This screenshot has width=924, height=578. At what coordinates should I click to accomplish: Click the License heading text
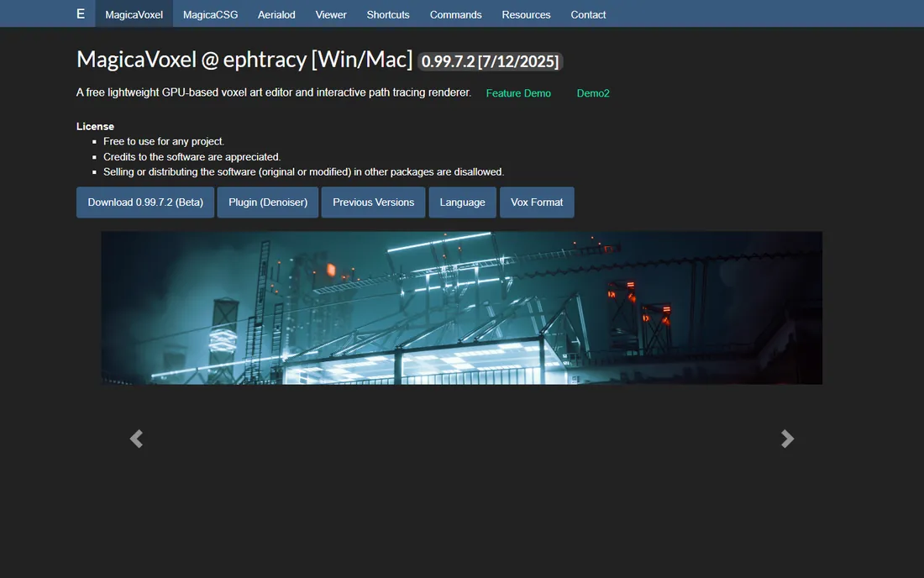[95, 126]
